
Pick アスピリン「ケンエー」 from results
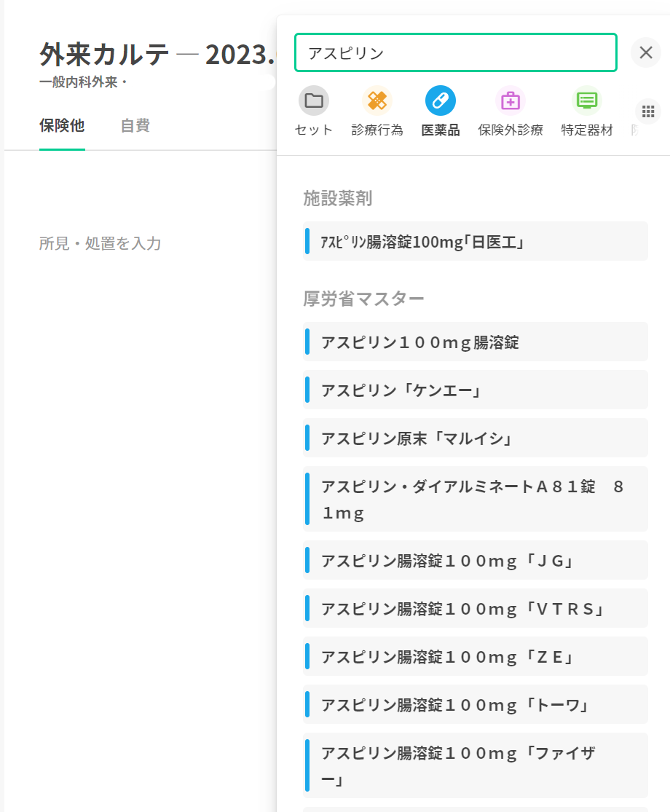475,390
